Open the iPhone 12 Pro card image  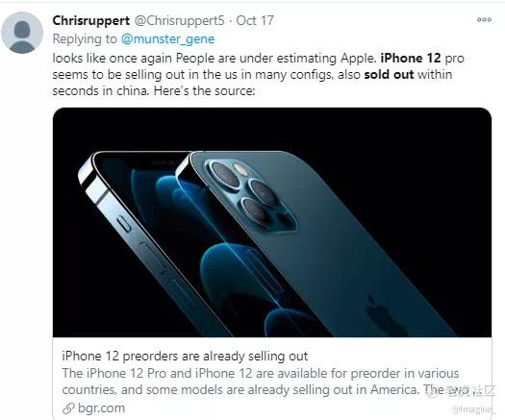coord(272,222)
